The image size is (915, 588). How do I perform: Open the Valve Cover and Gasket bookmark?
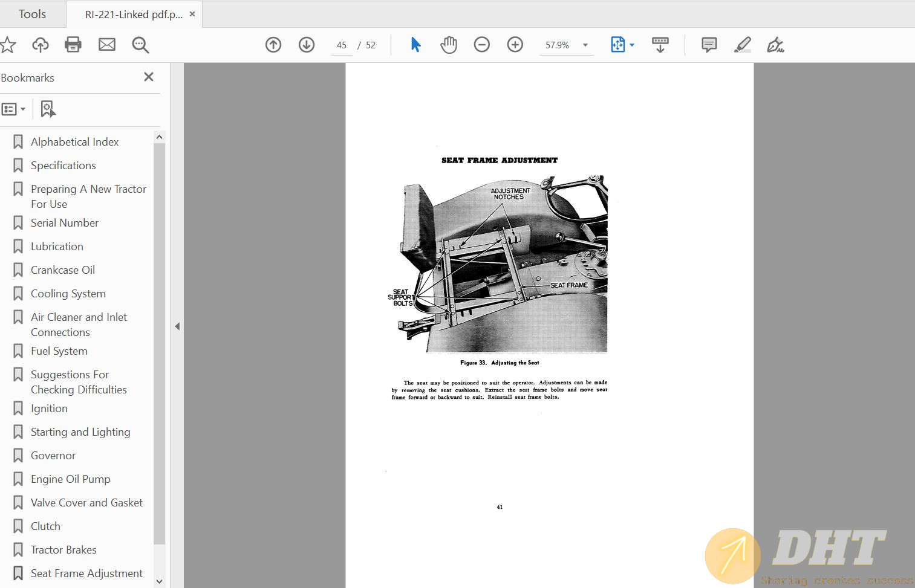pos(86,503)
